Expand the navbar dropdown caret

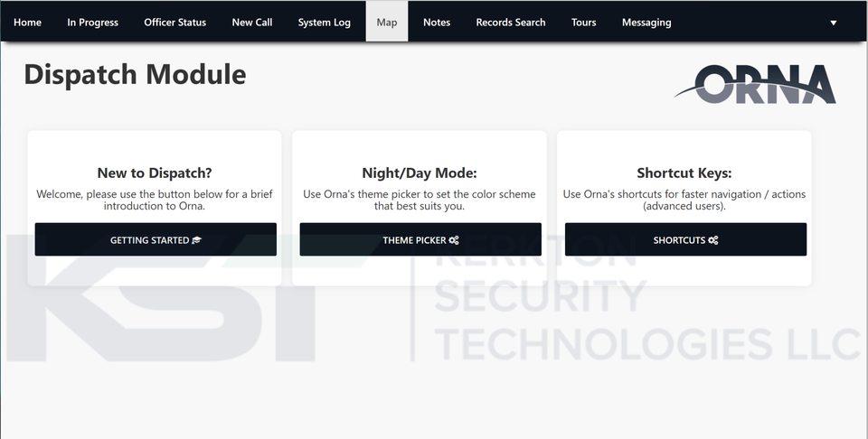coord(833,23)
